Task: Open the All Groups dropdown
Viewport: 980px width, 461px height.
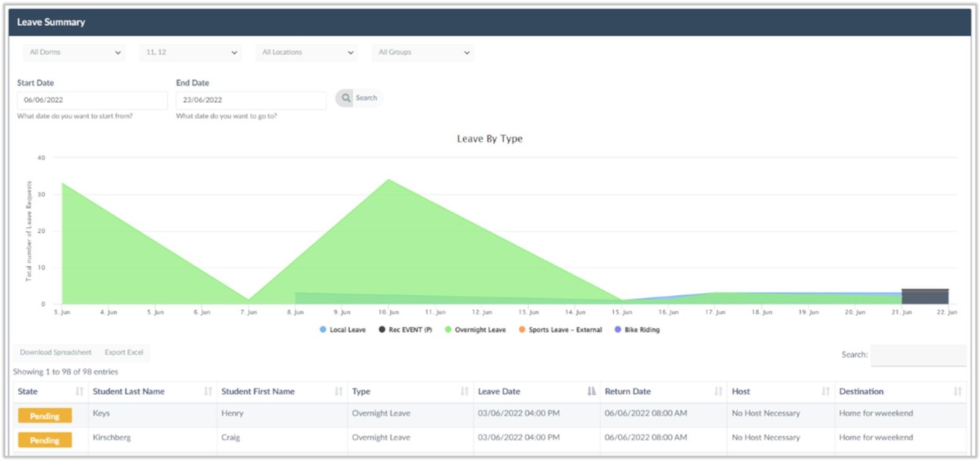Action: (423, 53)
